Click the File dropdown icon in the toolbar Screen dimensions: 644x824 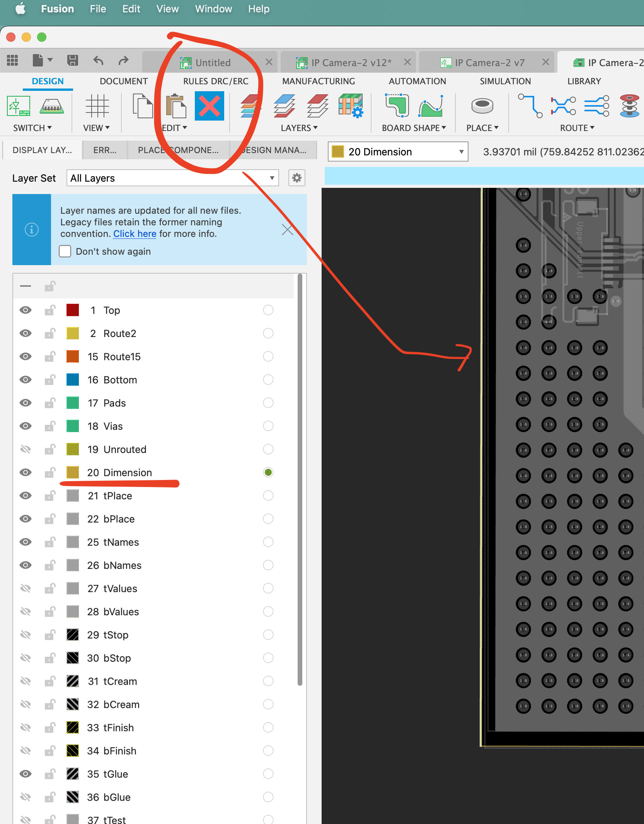point(42,60)
